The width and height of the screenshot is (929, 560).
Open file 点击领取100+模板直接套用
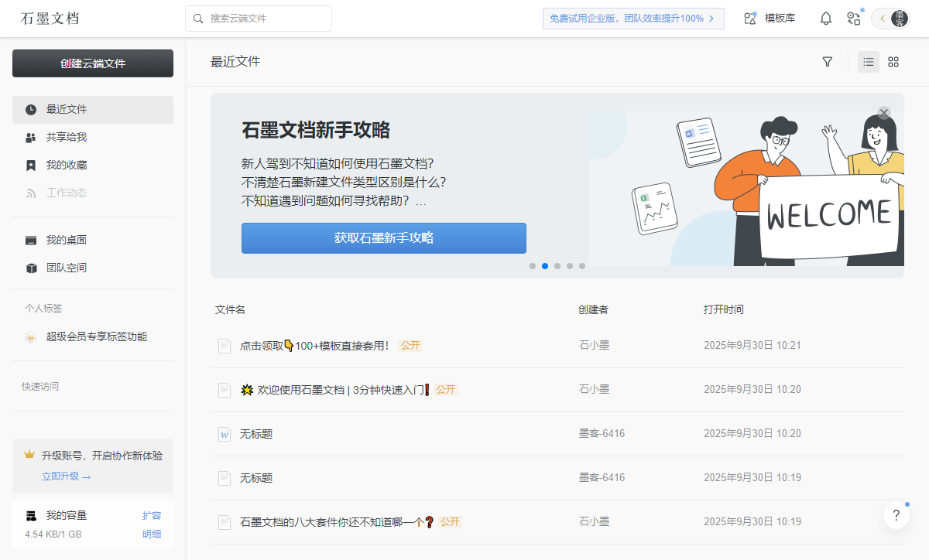(314, 346)
